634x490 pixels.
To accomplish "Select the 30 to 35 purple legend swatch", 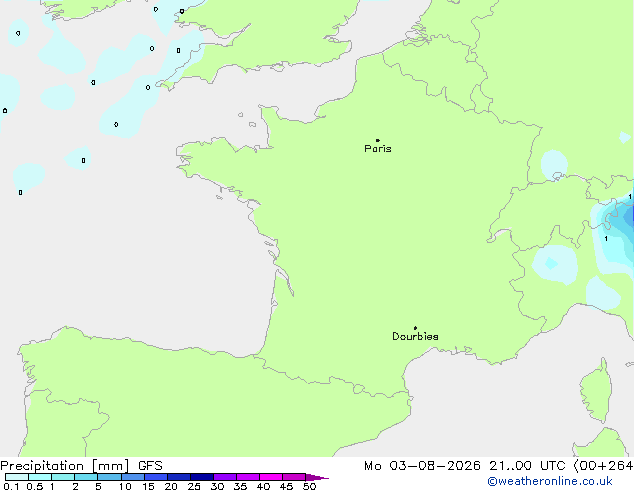I will 225,477.
